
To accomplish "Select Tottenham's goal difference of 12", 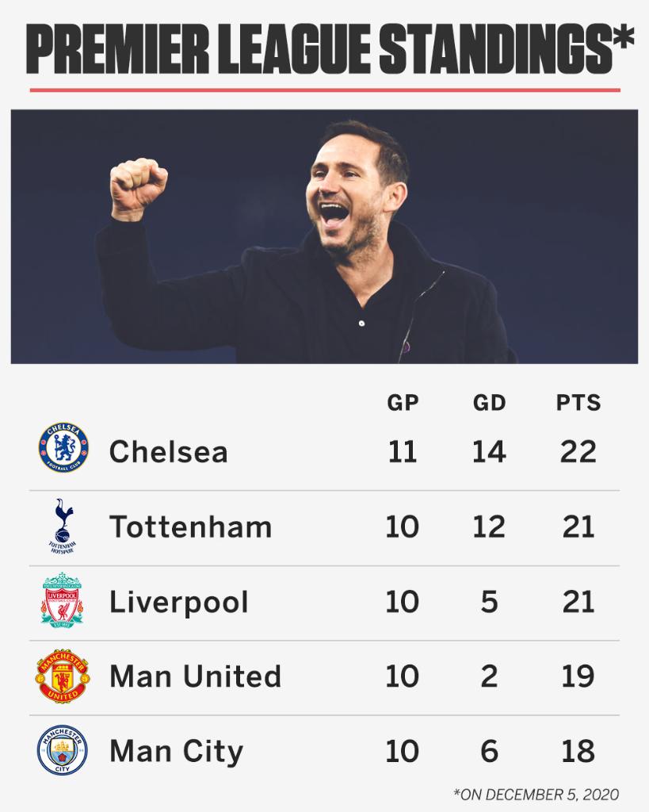I will pos(489,527).
